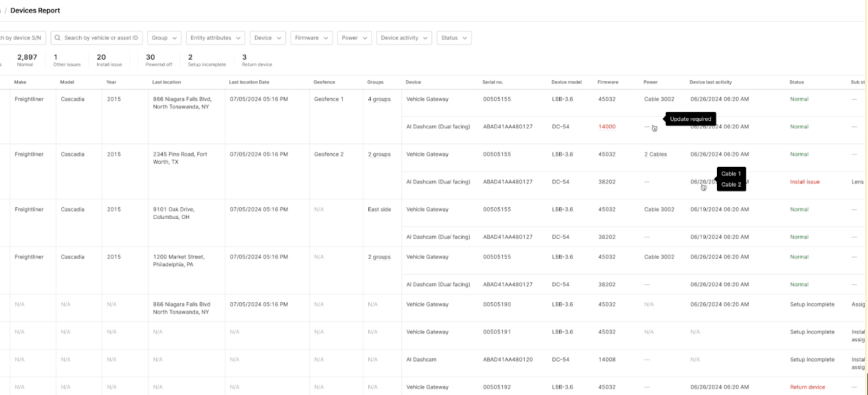Viewport: 868px width, 395px height.
Task: Open the 4 groups link
Action: click(379, 99)
